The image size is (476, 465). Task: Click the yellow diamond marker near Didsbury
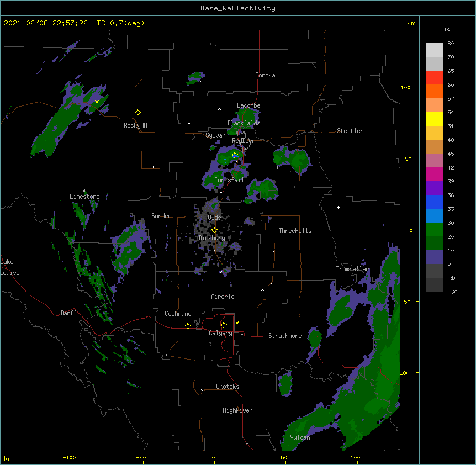[x=214, y=230]
